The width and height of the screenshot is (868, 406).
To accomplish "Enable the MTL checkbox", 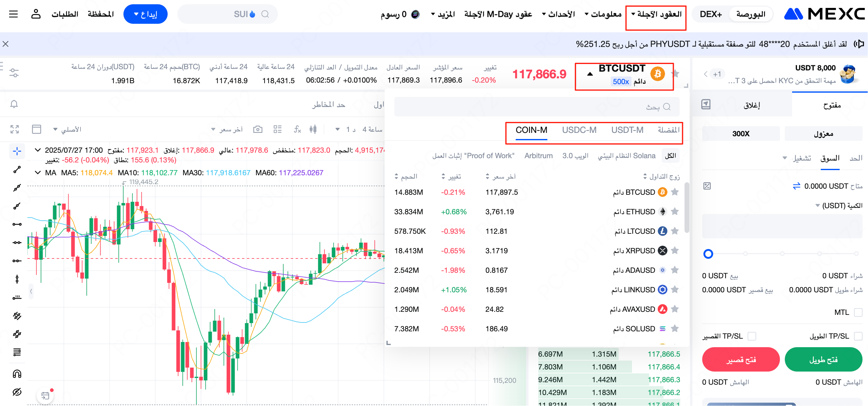I will pos(858,313).
